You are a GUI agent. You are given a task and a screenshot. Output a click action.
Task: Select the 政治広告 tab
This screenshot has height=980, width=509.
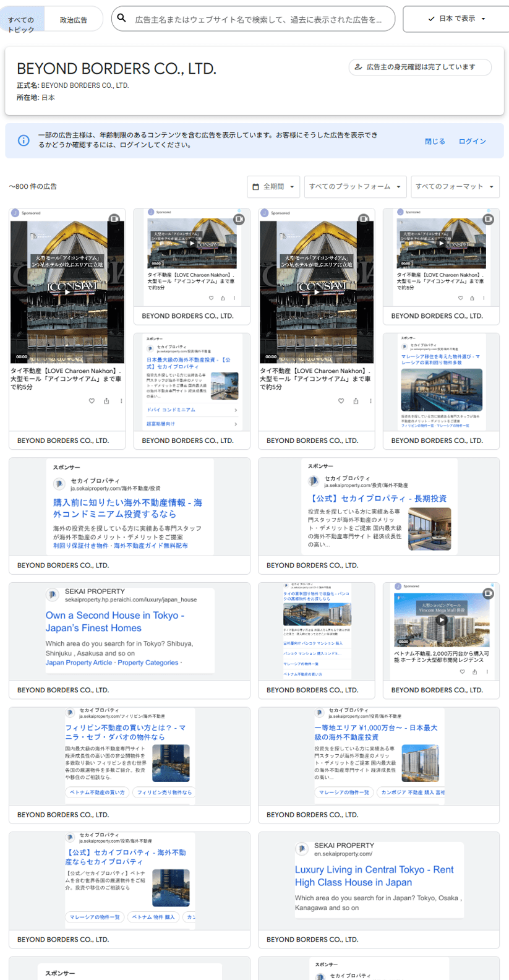[74, 20]
